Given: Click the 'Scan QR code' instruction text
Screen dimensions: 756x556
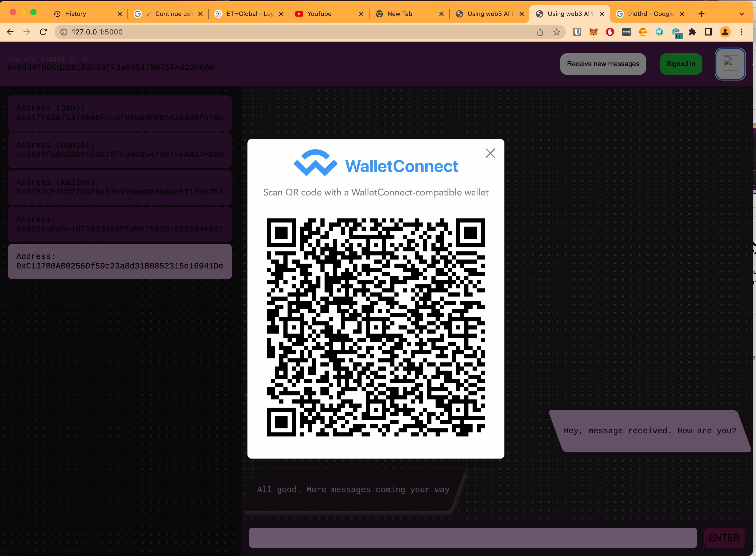Looking at the screenshot, I should [376, 193].
